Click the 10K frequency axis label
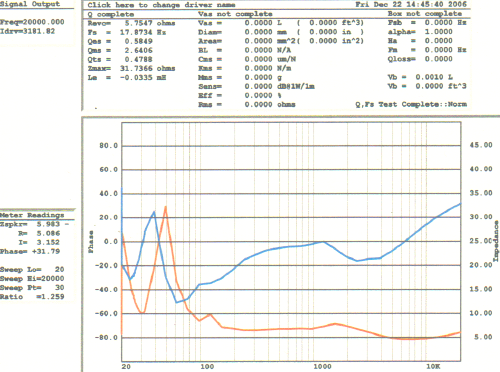 coord(433,366)
